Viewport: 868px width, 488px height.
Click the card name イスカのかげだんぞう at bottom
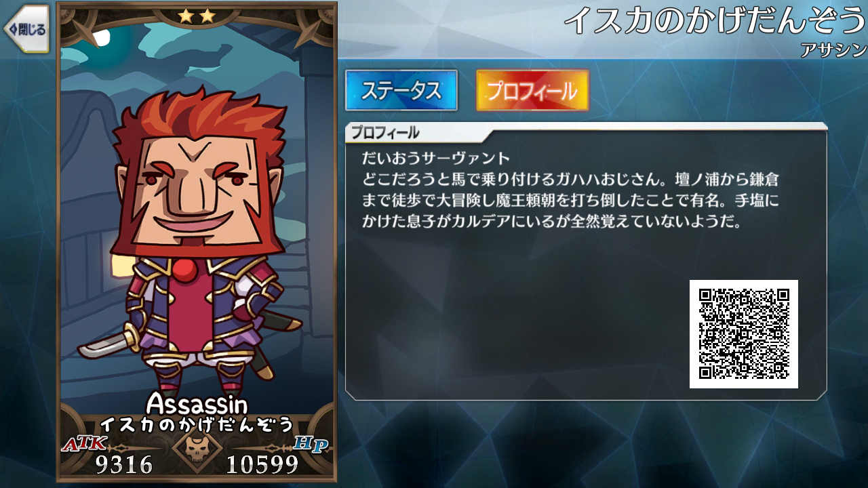point(197,425)
